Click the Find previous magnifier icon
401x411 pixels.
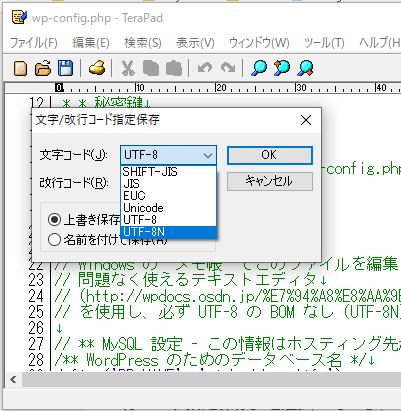[282, 68]
